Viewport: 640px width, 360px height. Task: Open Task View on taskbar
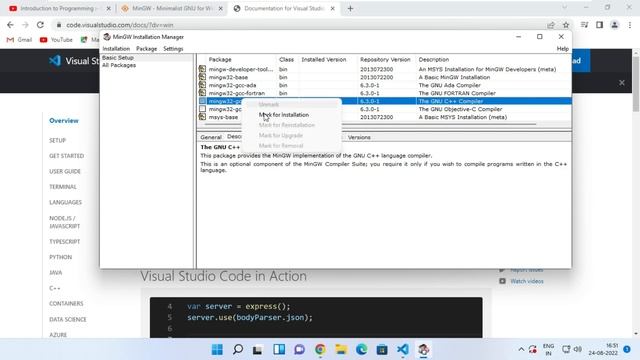tap(258, 349)
